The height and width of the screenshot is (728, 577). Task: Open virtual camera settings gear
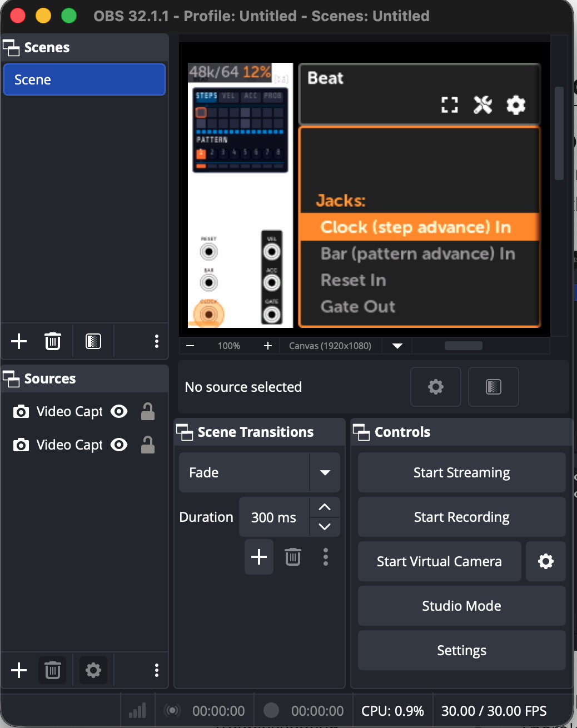pos(546,561)
